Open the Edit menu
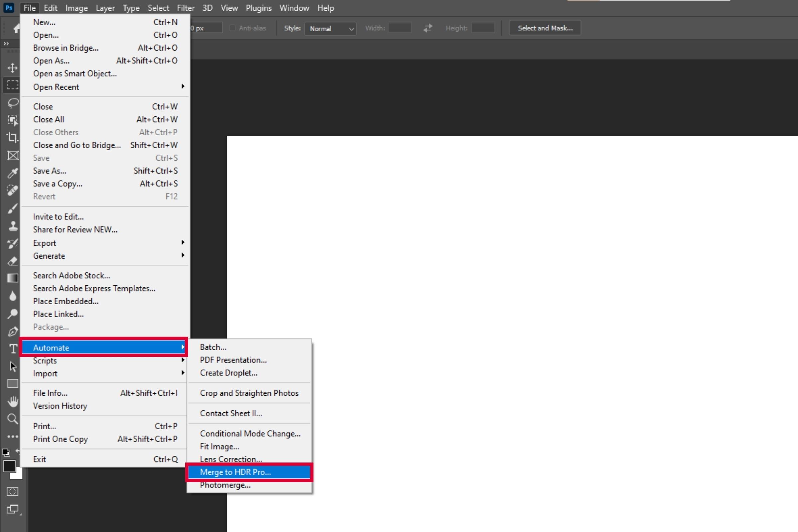Image resolution: width=798 pixels, height=532 pixels. pyautogui.click(x=51, y=8)
